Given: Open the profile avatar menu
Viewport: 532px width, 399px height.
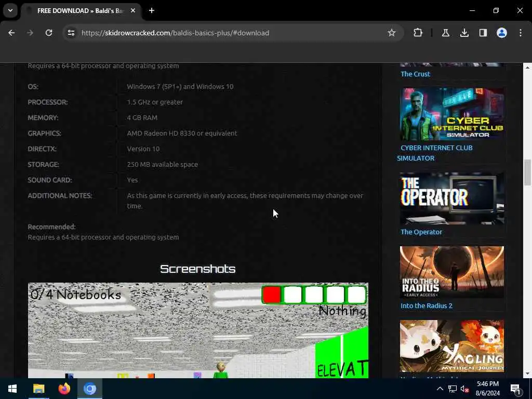Looking at the screenshot, I should 501,33.
